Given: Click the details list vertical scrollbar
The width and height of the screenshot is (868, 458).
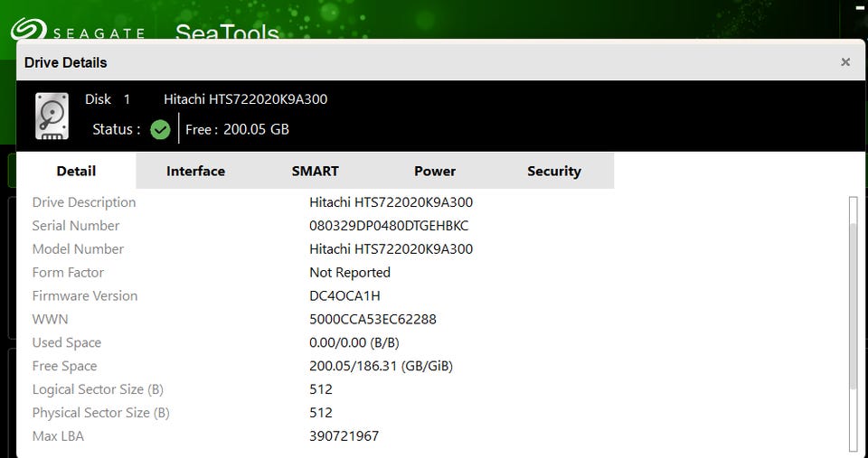Looking at the screenshot, I should click(x=853, y=323).
